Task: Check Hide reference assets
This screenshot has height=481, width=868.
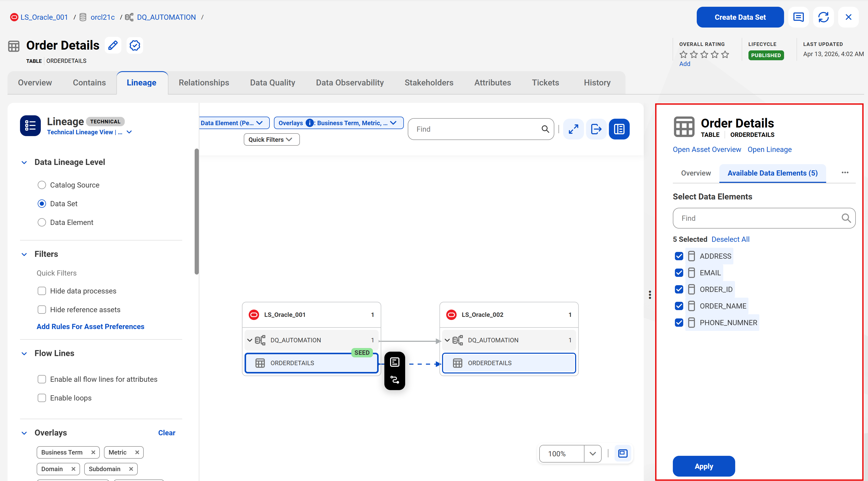Action: pyautogui.click(x=42, y=310)
